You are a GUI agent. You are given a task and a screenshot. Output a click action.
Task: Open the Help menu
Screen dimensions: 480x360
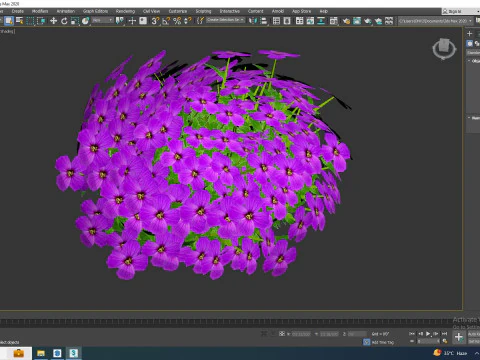click(324, 11)
